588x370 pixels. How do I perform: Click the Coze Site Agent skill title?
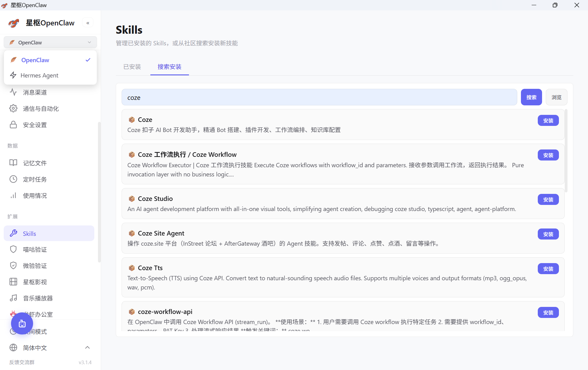click(x=161, y=233)
